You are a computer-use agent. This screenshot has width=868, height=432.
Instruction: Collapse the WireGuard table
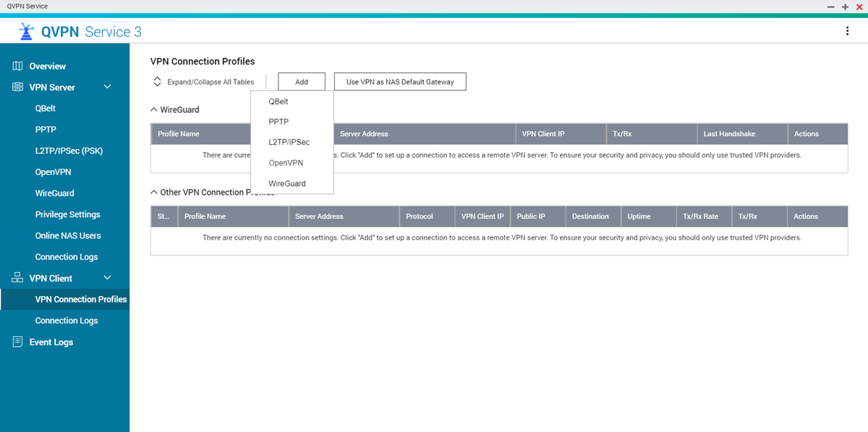pyautogui.click(x=153, y=110)
